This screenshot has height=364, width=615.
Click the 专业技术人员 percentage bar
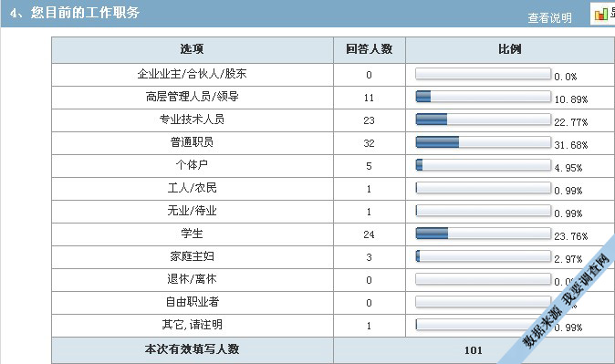pos(484,120)
